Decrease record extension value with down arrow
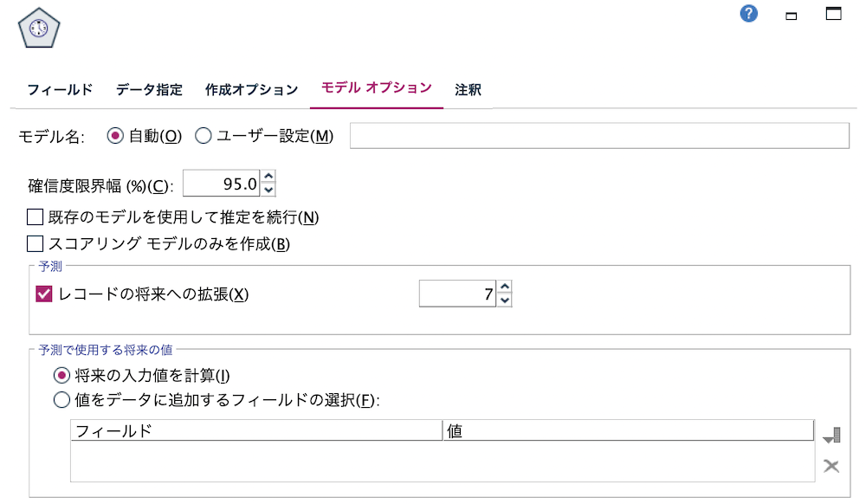866x504 pixels. [x=505, y=299]
